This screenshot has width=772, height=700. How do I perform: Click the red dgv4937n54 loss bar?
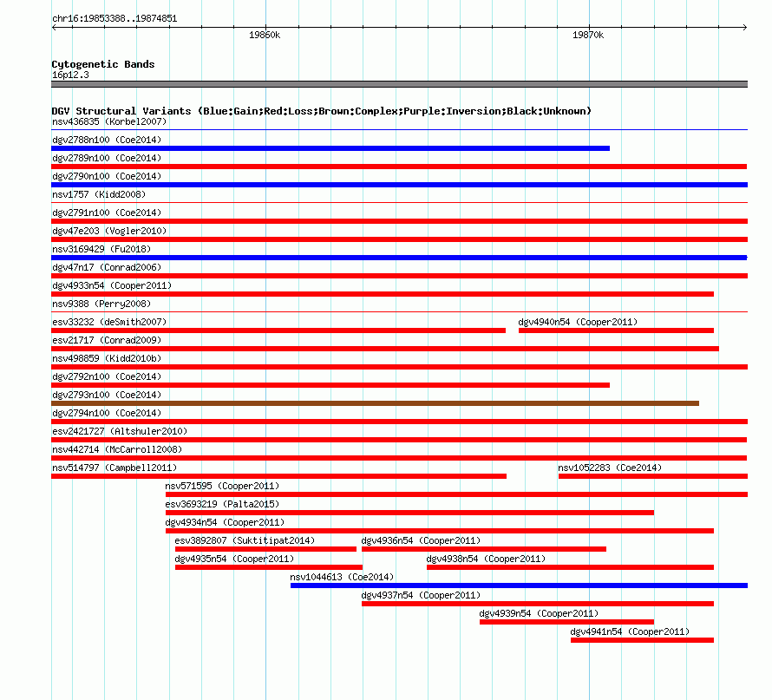click(x=538, y=604)
